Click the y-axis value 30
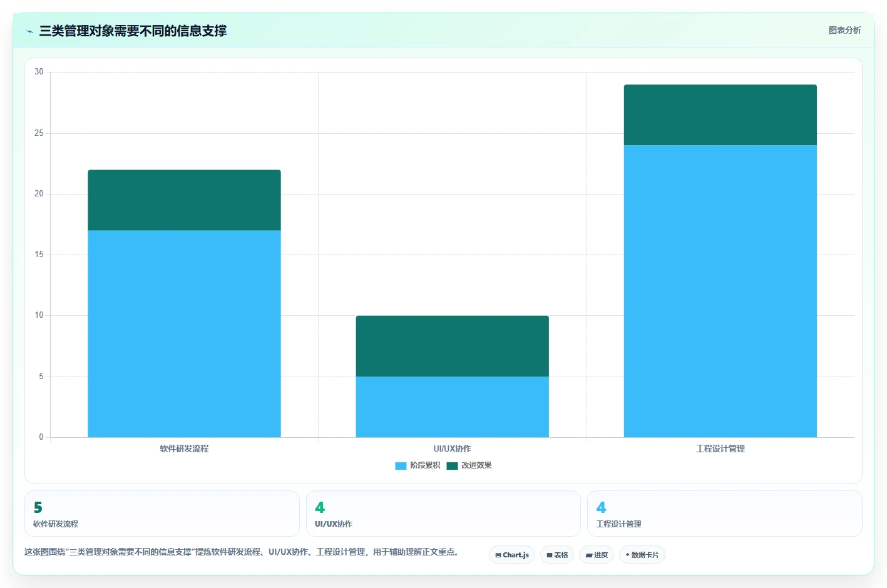 click(x=39, y=72)
